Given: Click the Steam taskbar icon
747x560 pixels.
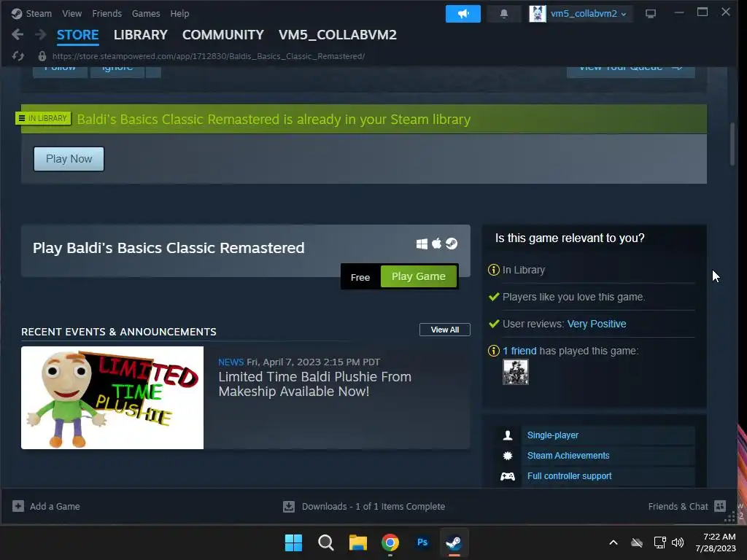Looking at the screenshot, I should [x=454, y=542].
